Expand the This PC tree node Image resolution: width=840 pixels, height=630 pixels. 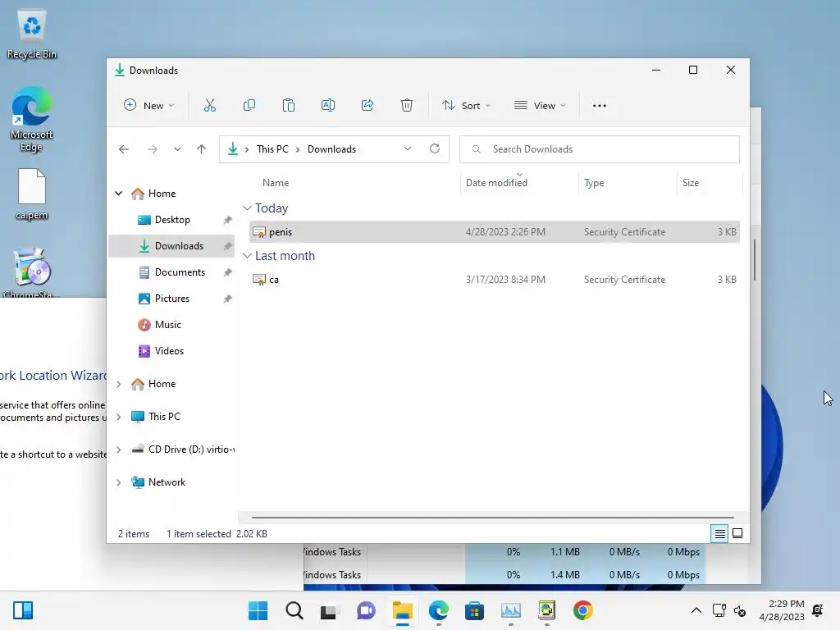(x=119, y=417)
